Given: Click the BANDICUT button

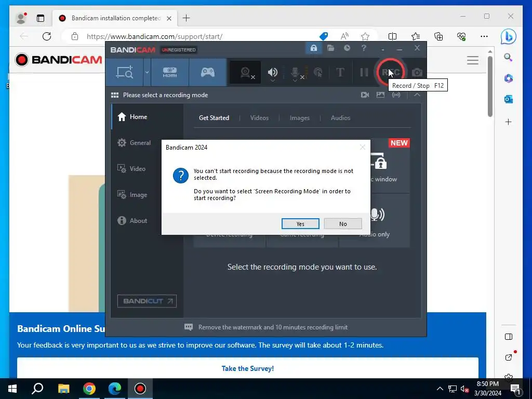Looking at the screenshot, I should pos(147,301).
